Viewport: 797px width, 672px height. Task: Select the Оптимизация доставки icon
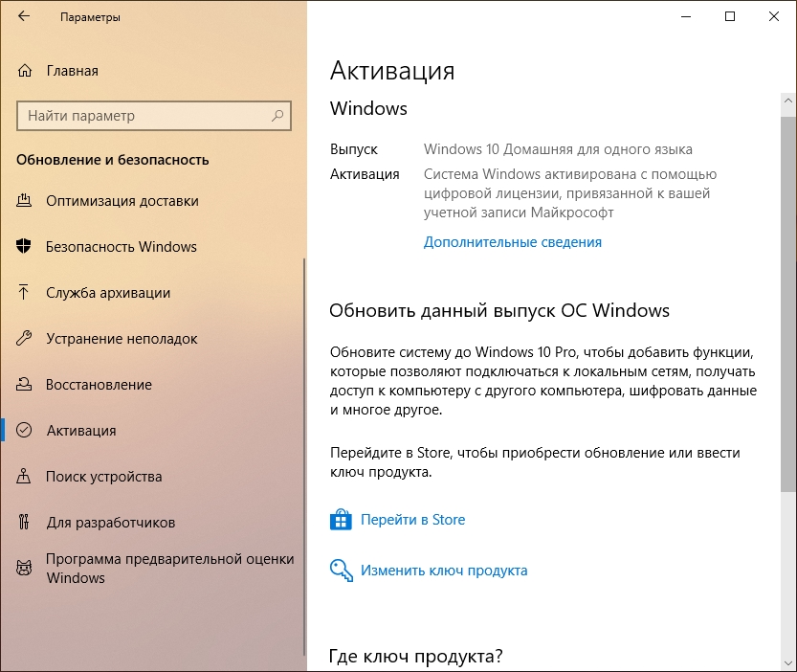pos(24,201)
